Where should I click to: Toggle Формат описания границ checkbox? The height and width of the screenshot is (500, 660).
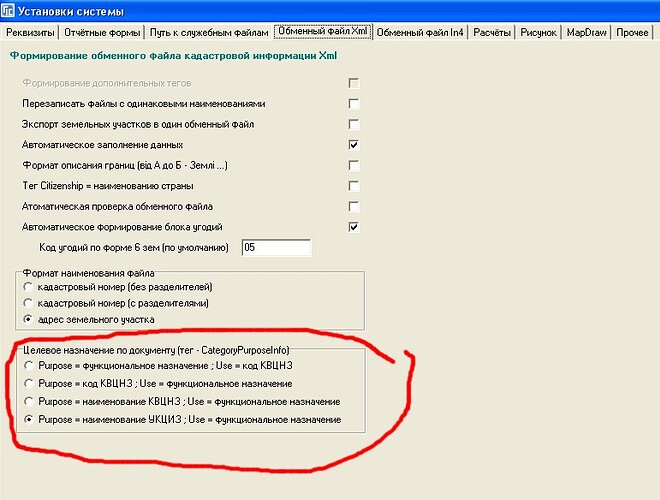click(354, 165)
